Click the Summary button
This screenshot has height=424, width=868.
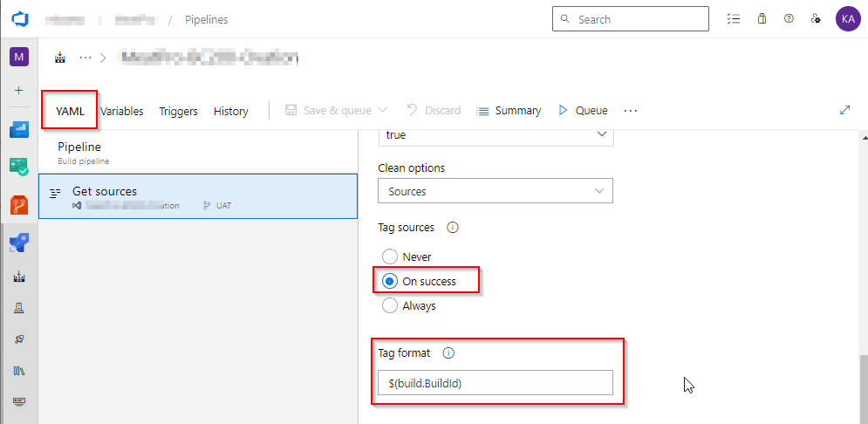pos(509,111)
